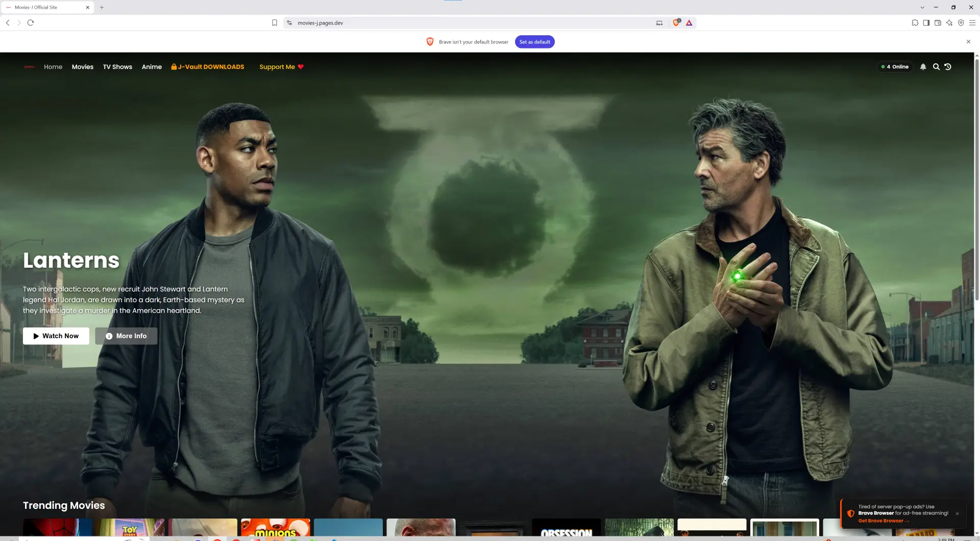Open the Anime section
This screenshot has height=541, width=980.
click(152, 67)
